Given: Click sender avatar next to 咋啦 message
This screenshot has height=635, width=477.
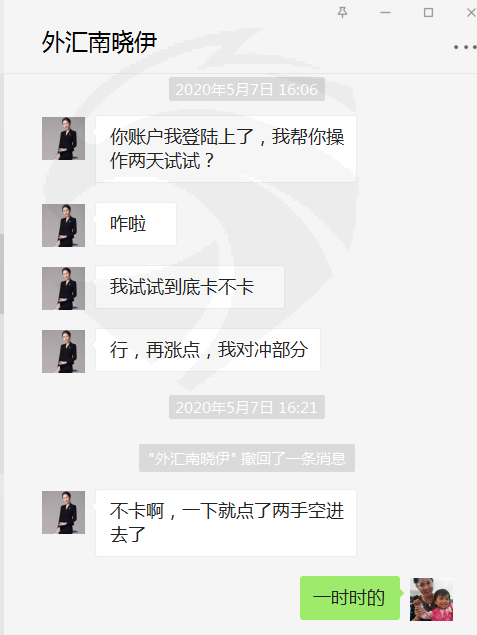Looking at the screenshot, I should (x=64, y=225).
